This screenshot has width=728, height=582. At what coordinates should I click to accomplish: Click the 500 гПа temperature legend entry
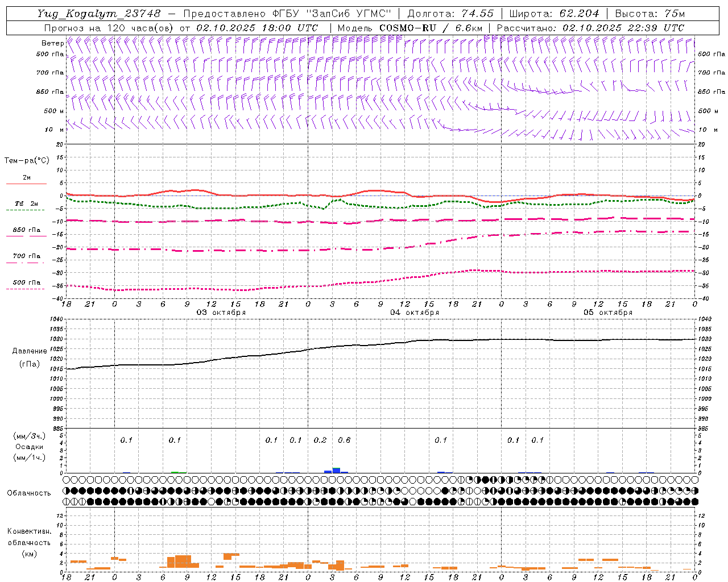click(x=27, y=282)
